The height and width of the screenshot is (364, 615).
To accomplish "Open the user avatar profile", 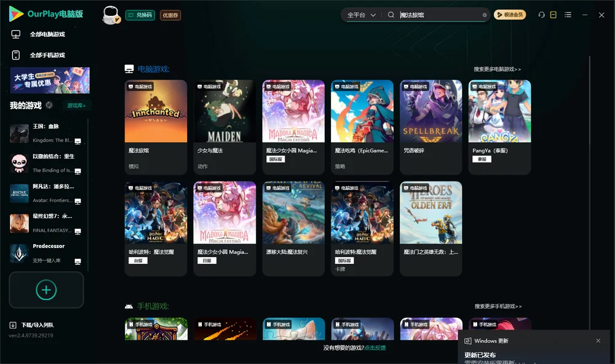I will [111, 15].
